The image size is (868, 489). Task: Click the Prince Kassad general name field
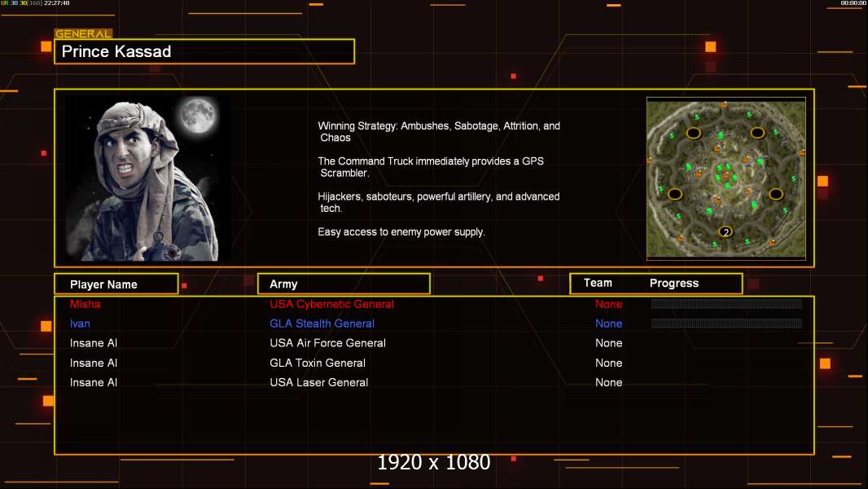point(204,51)
